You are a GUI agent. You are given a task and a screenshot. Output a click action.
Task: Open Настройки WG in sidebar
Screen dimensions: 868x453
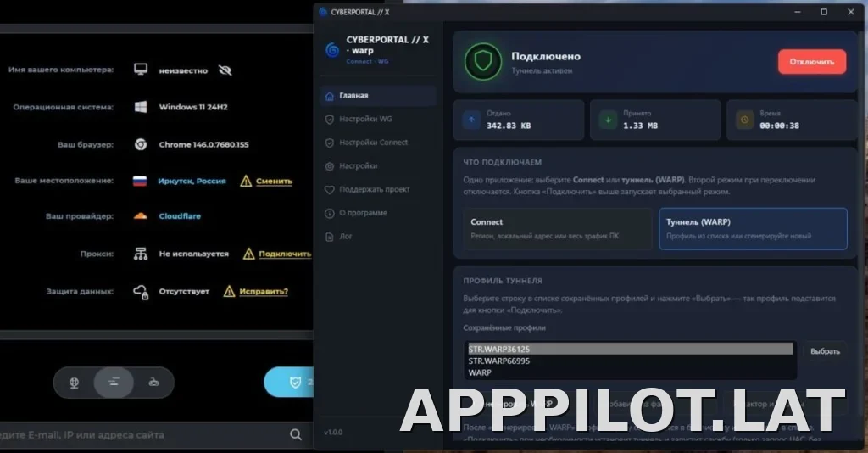pos(378,119)
